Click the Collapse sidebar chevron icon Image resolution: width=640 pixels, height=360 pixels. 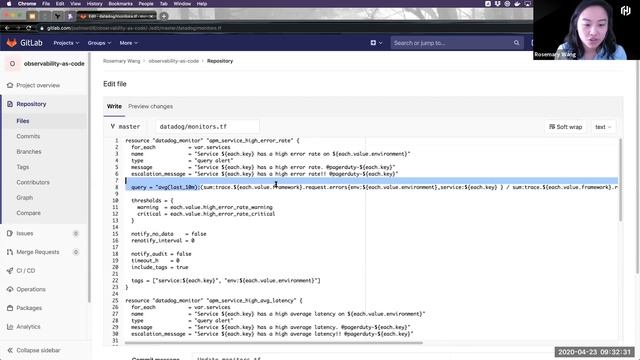[x=10, y=350]
